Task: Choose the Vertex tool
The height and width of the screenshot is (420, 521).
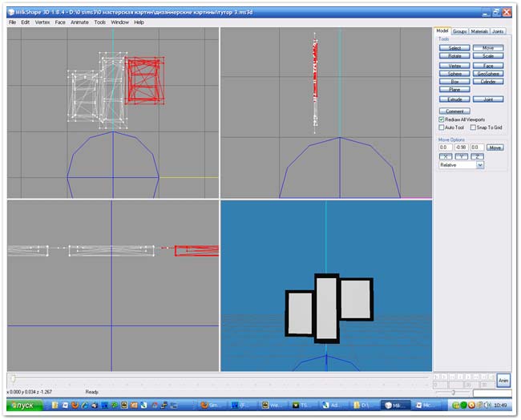Action: [454, 65]
